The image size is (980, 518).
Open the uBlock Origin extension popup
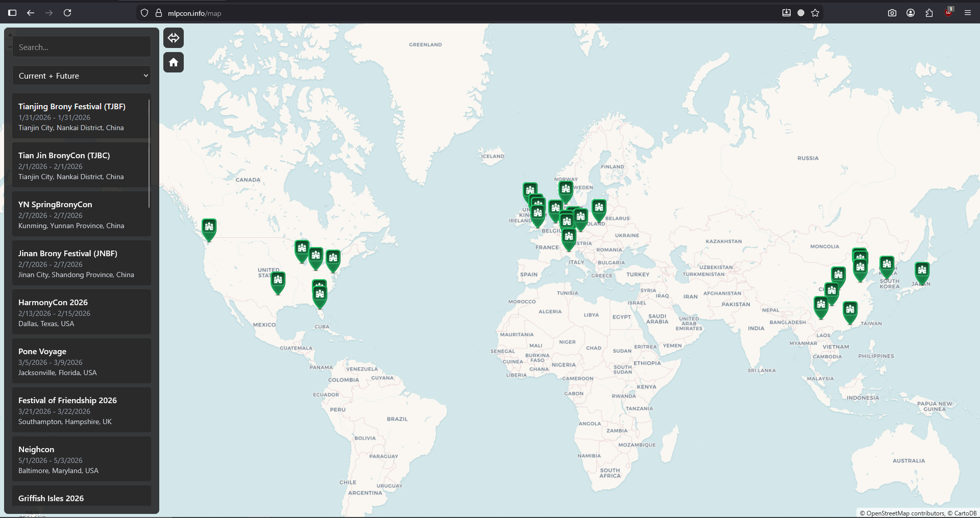tap(949, 12)
